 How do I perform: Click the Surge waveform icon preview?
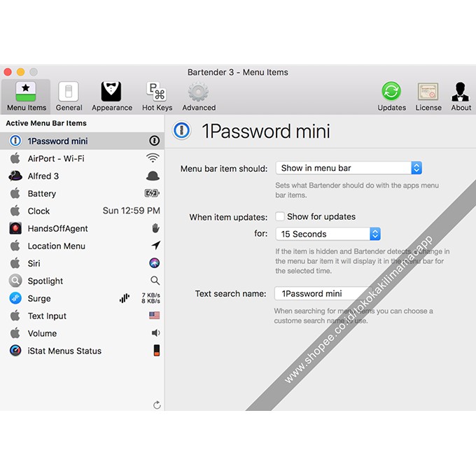(x=125, y=298)
